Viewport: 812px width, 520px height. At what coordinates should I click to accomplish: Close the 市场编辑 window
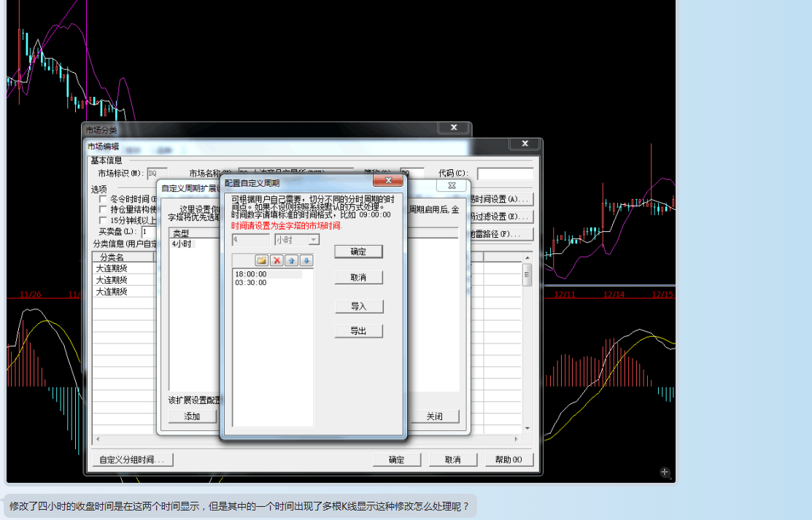[x=524, y=144]
